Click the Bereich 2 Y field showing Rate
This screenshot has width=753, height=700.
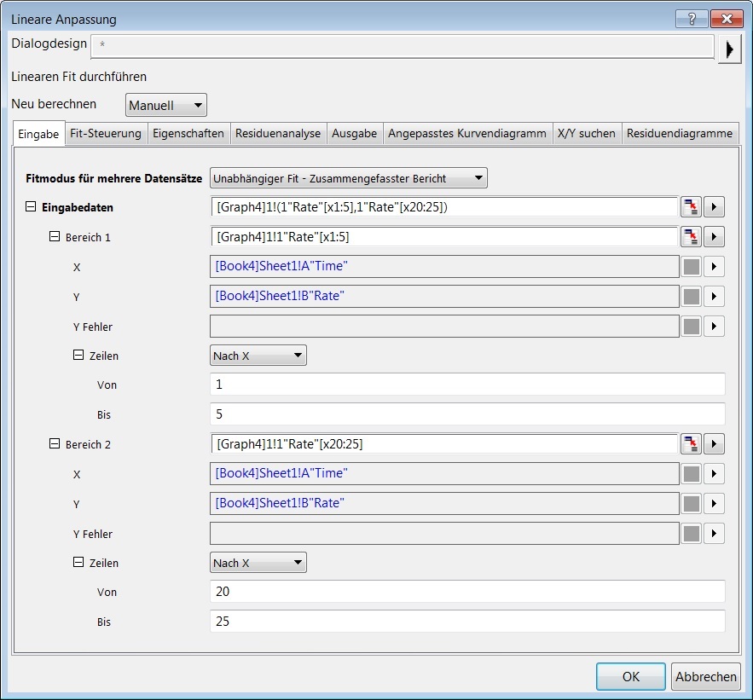point(444,504)
